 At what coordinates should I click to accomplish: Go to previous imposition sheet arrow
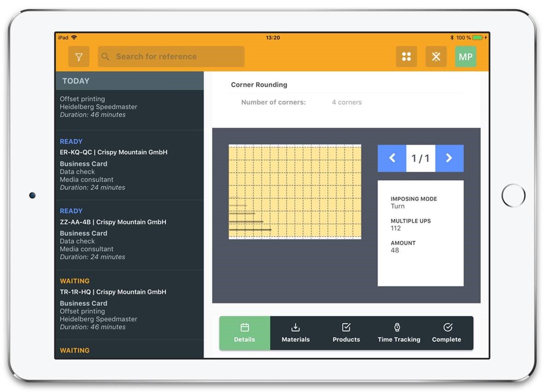(392, 158)
